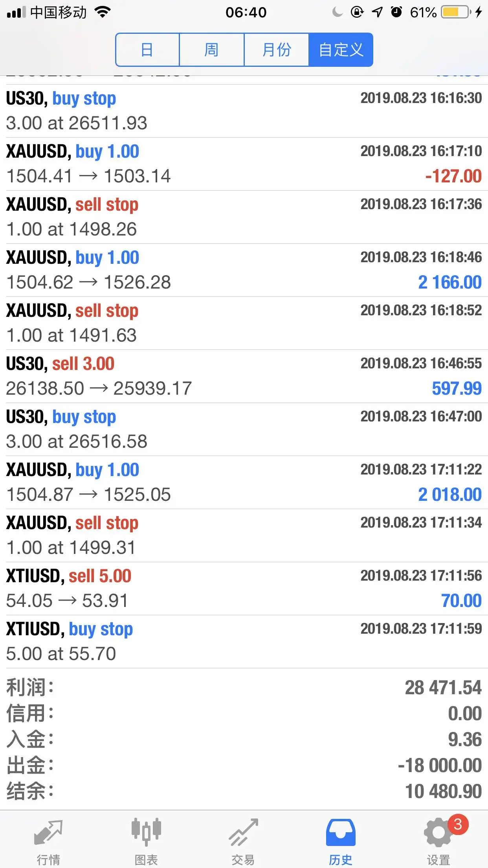This screenshot has height=868, width=488.
Task: Open the XAUUSD trade with 2 166.00 profit
Action: tap(244, 270)
